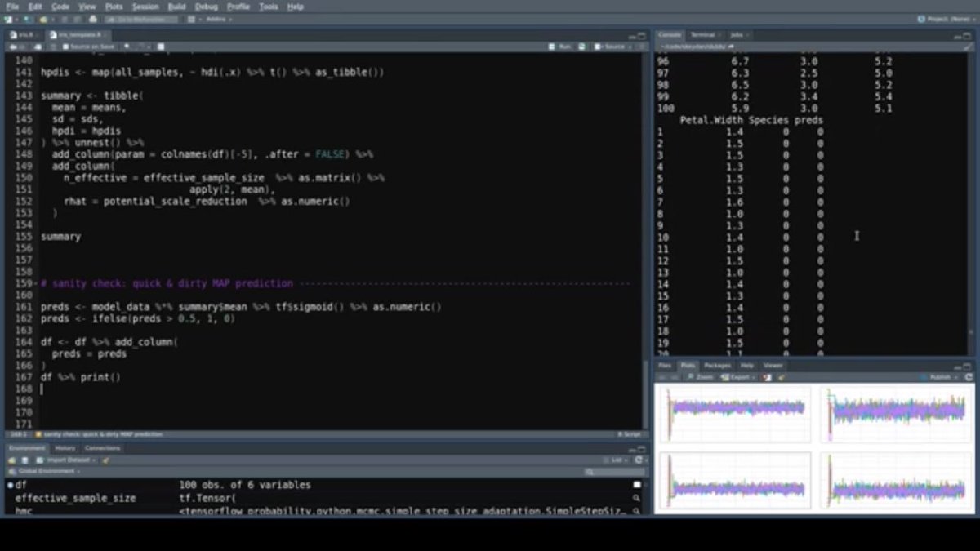This screenshot has width=980, height=551.
Task: Open the Edit menu
Action: (35, 7)
